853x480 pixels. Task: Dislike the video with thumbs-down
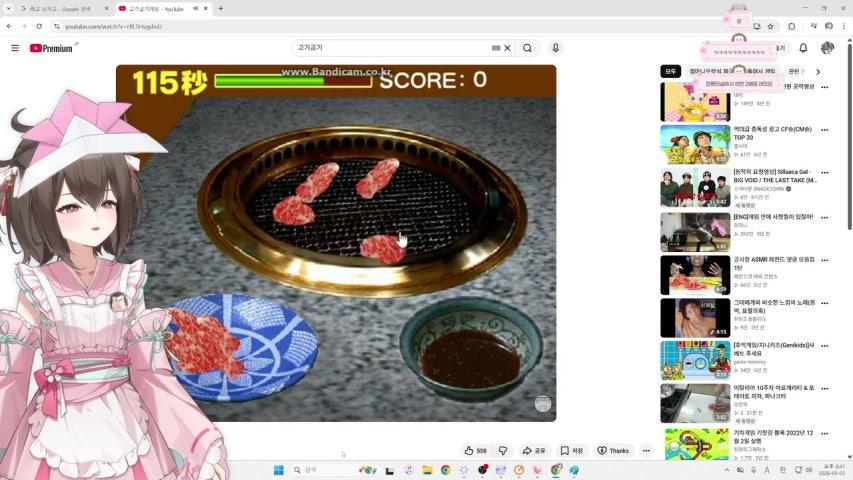pyautogui.click(x=503, y=451)
